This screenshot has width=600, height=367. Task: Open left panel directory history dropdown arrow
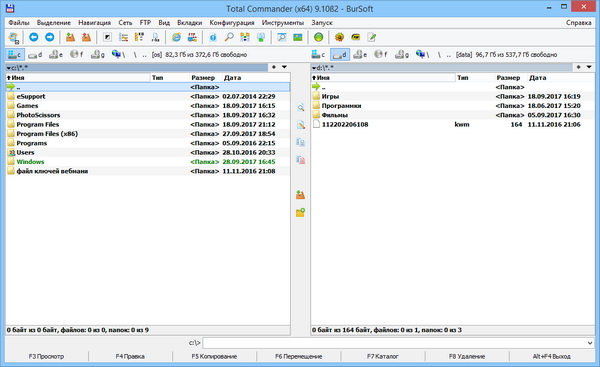(284, 67)
